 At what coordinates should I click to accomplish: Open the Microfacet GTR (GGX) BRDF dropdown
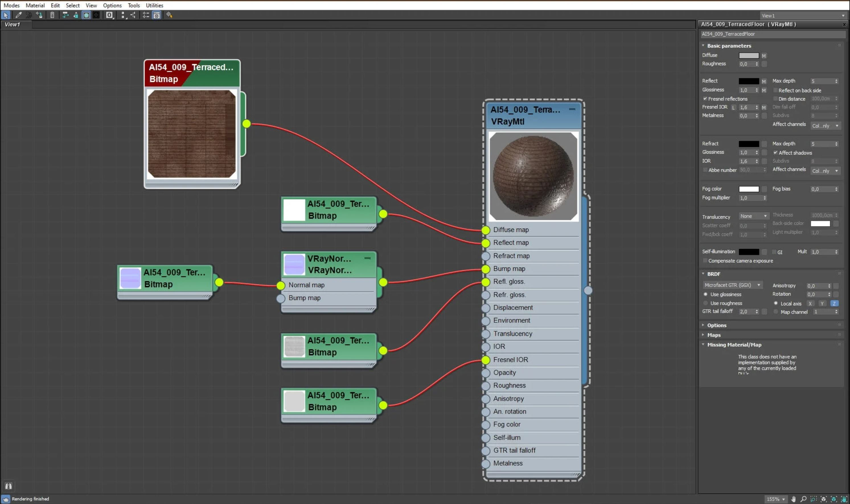(732, 285)
